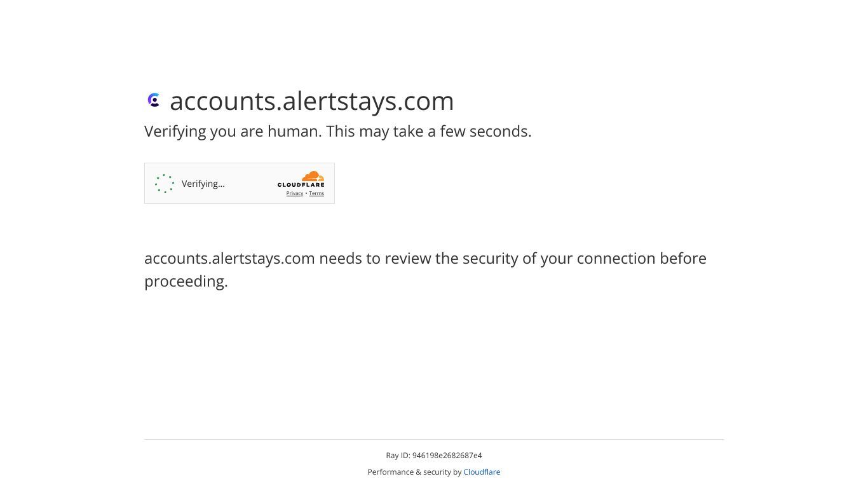Click the word 'proceeding.' in the paragraph
The image size is (868, 488).
point(186,281)
